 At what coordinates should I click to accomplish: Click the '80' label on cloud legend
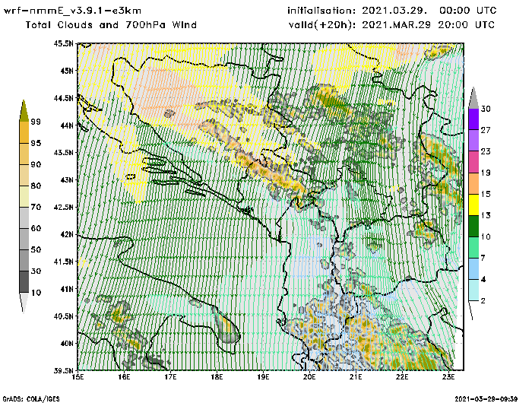(36, 186)
